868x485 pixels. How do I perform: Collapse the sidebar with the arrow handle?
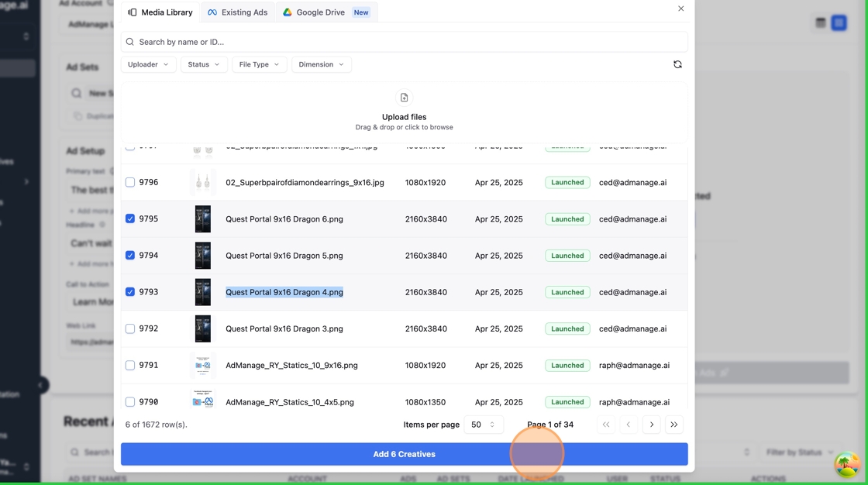tap(40, 385)
